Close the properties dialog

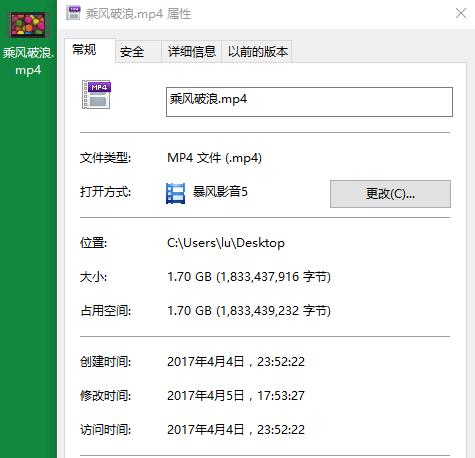coord(461,13)
